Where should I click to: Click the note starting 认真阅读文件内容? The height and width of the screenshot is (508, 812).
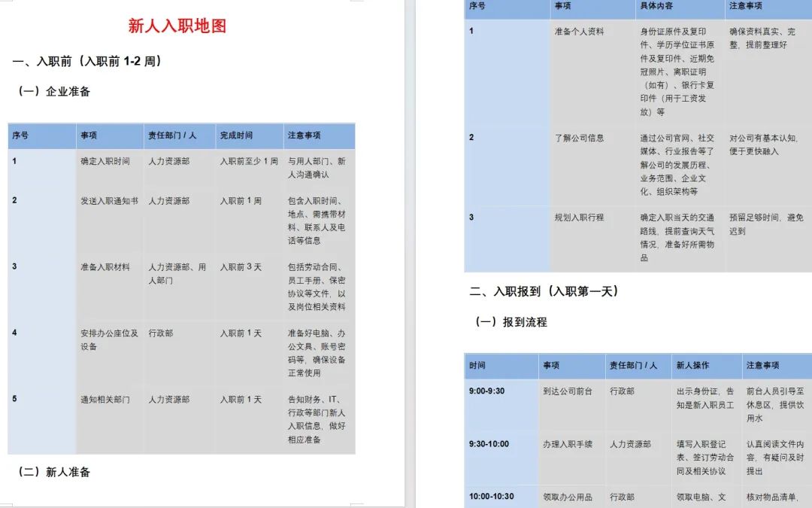coord(775,458)
